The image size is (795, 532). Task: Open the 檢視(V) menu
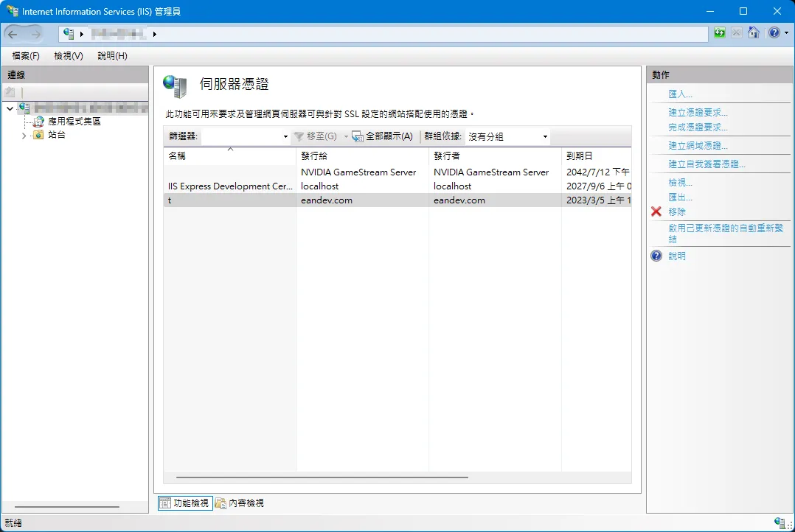point(66,55)
